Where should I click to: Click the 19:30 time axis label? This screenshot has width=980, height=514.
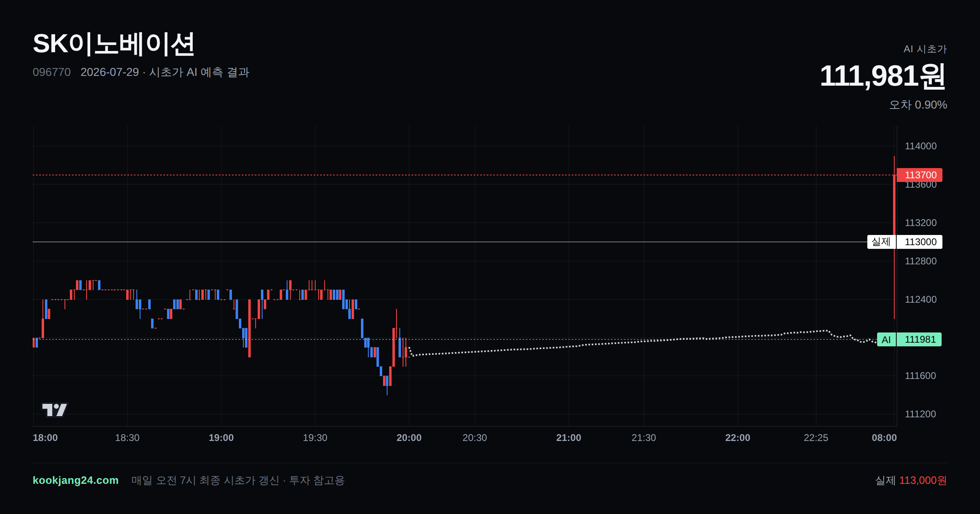point(315,438)
